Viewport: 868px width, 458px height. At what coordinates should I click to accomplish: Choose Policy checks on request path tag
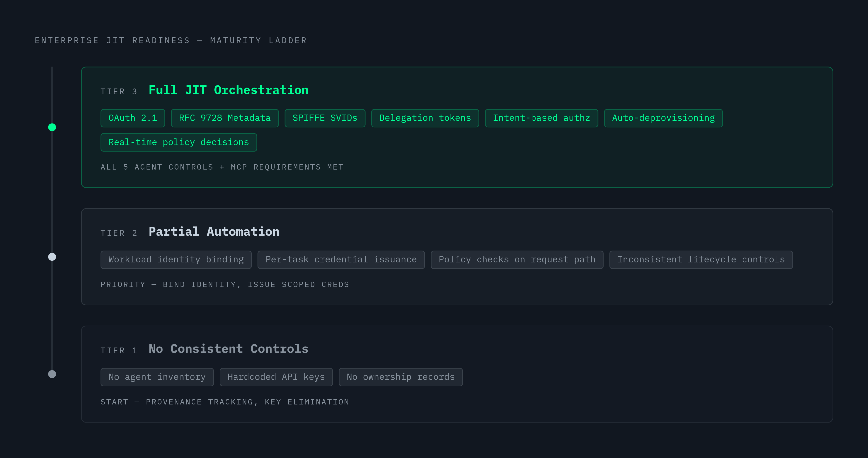click(517, 260)
